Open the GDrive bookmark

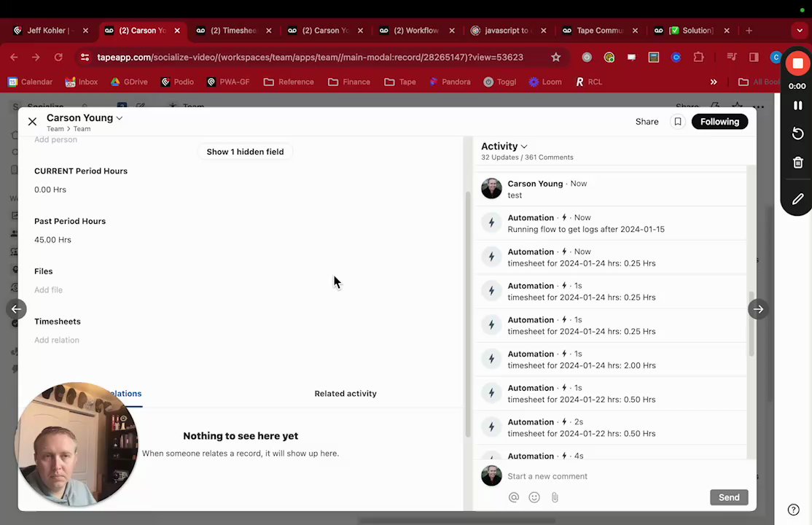click(x=129, y=82)
